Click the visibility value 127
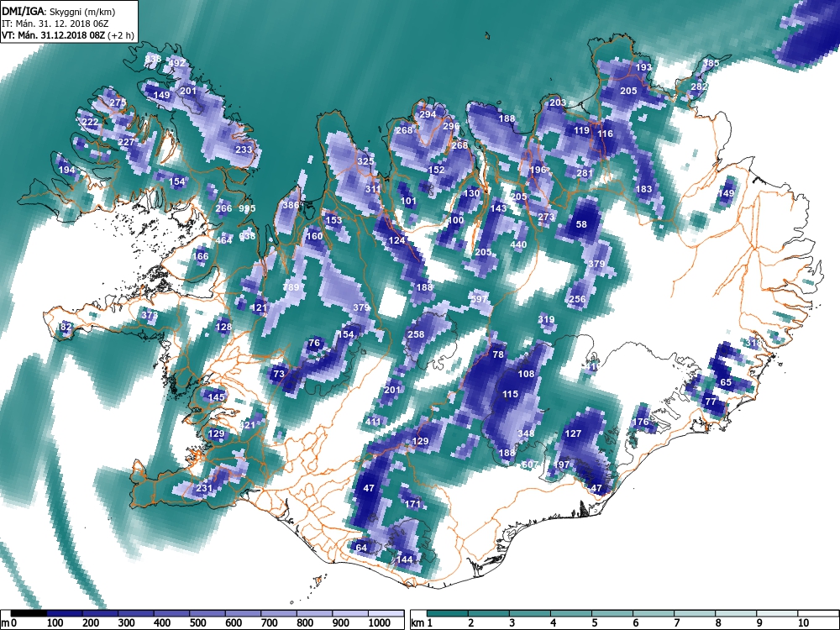 (573, 433)
